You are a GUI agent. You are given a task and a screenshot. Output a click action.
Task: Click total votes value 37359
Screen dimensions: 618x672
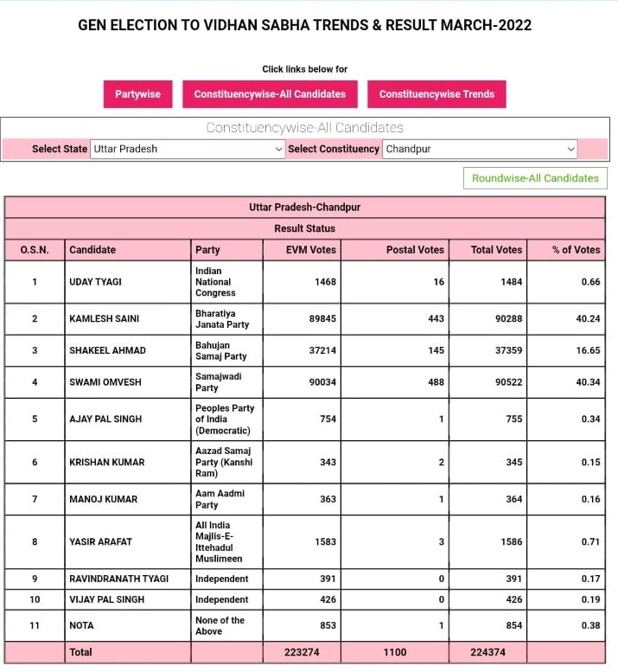click(509, 350)
